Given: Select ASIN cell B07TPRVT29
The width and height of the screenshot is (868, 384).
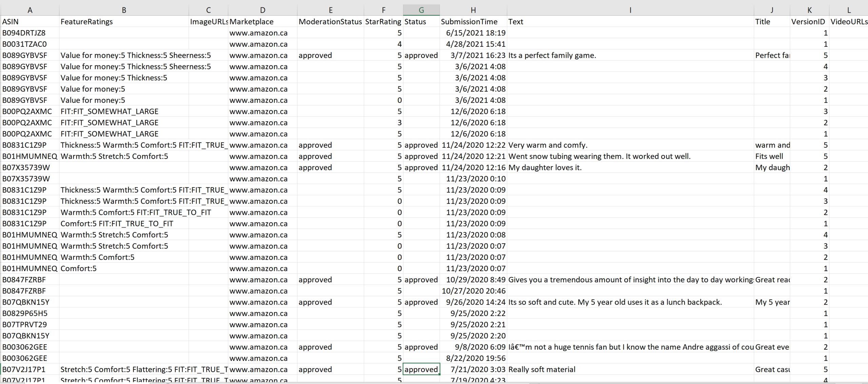Looking at the screenshot, I should pyautogui.click(x=30, y=324).
